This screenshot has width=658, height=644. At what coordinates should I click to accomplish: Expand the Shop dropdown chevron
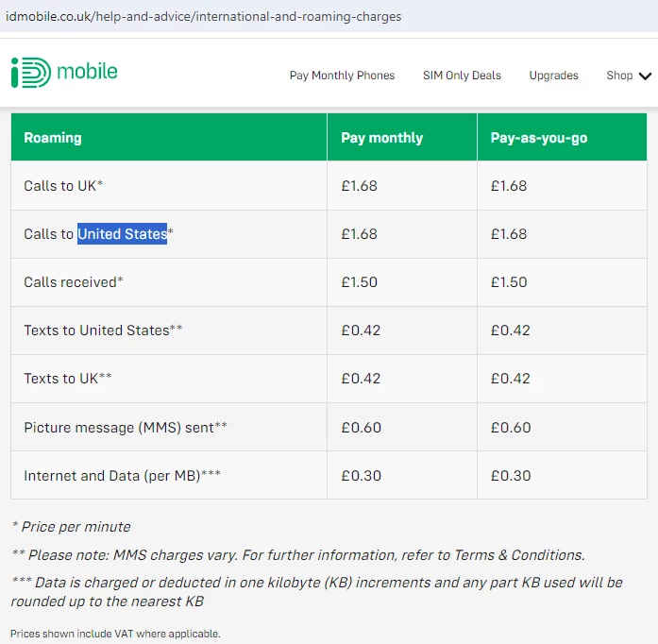[646, 76]
